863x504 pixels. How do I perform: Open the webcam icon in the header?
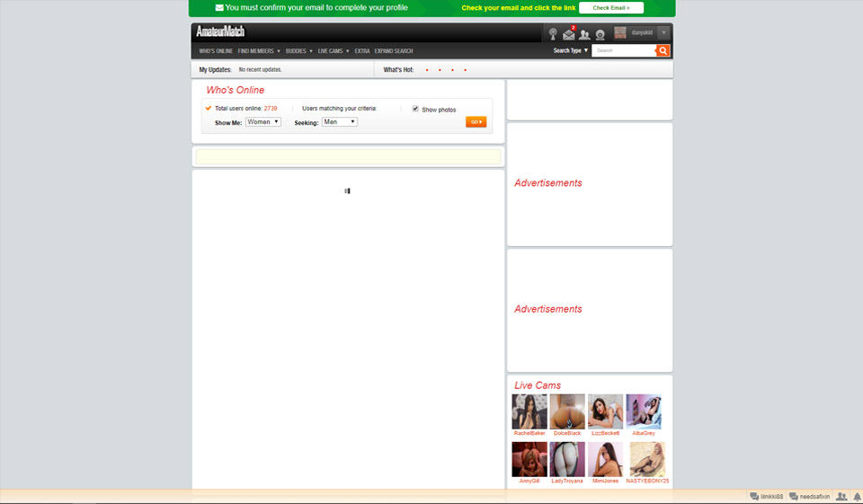point(601,35)
